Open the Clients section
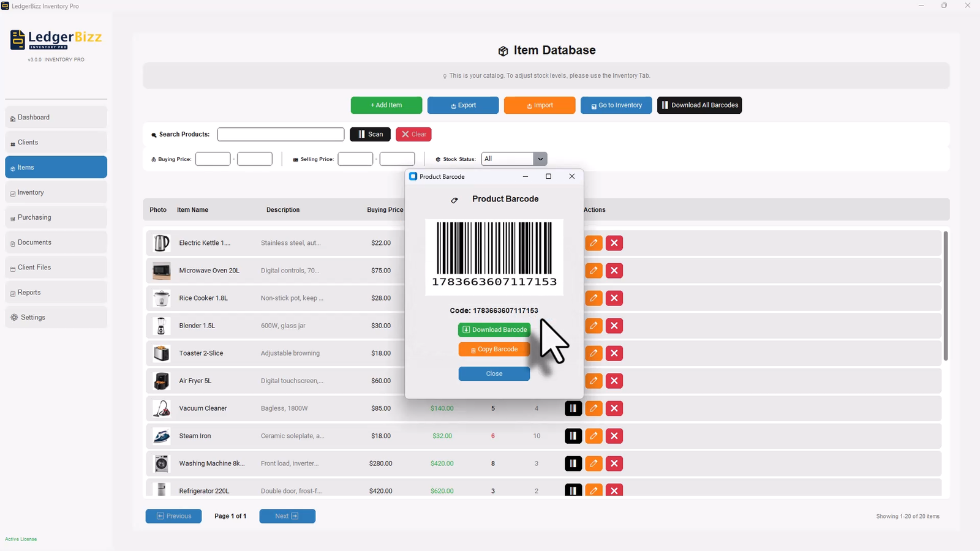 point(56,143)
